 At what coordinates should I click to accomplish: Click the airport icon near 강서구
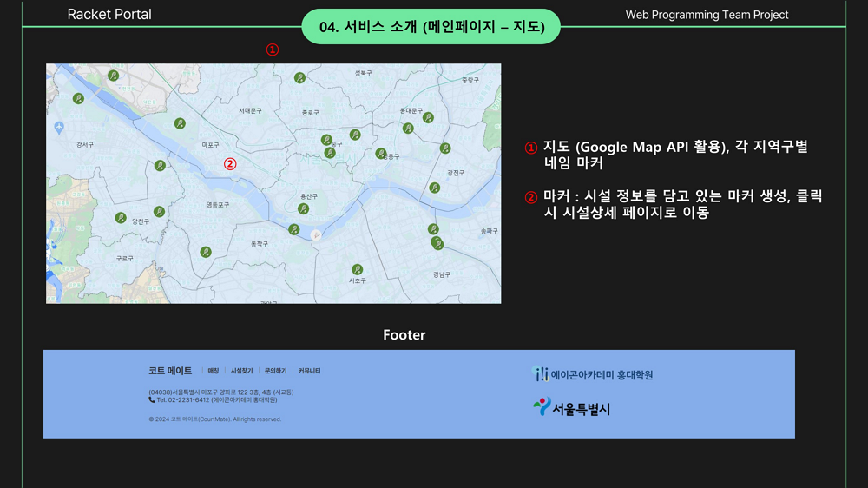click(59, 128)
